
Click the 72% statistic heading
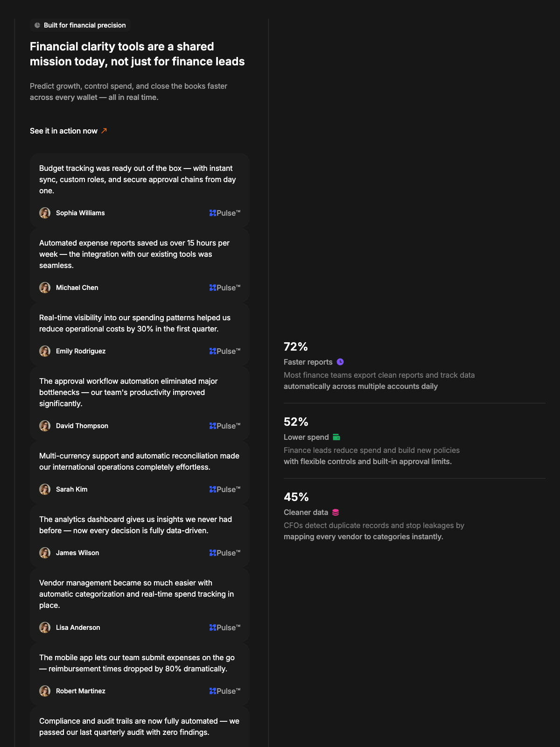click(296, 346)
